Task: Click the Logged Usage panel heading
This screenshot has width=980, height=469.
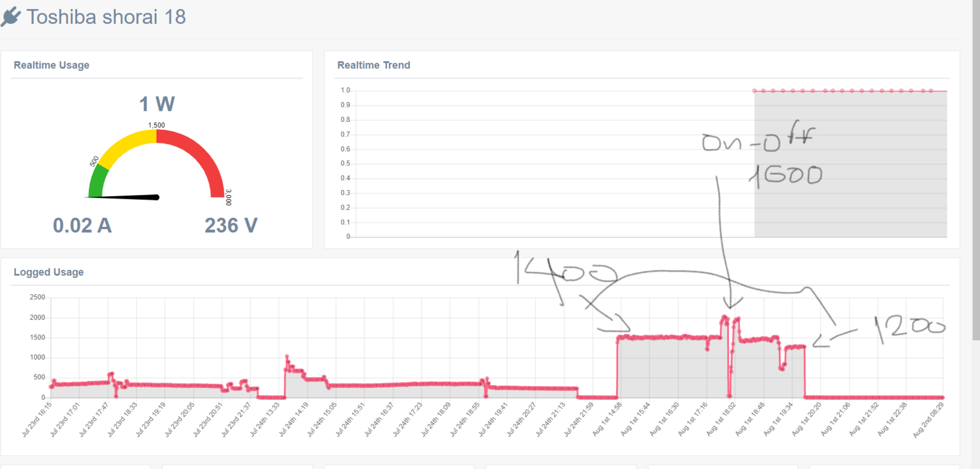Action: (48, 272)
